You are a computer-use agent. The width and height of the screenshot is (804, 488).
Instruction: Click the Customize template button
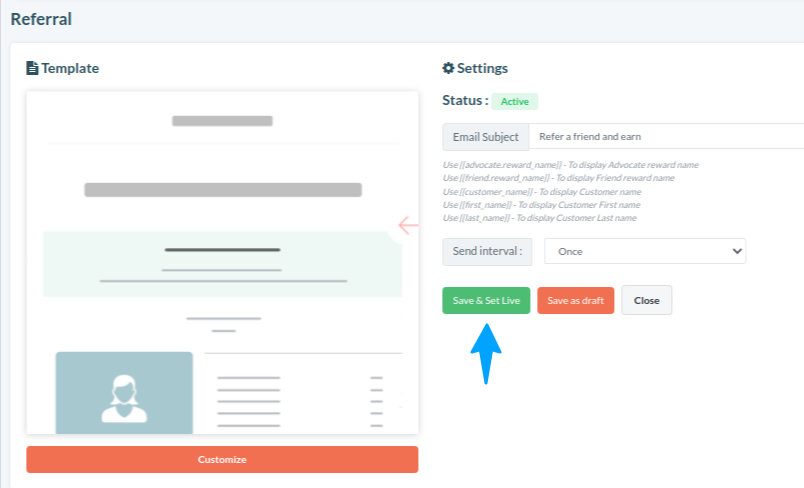(x=222, y=459)
